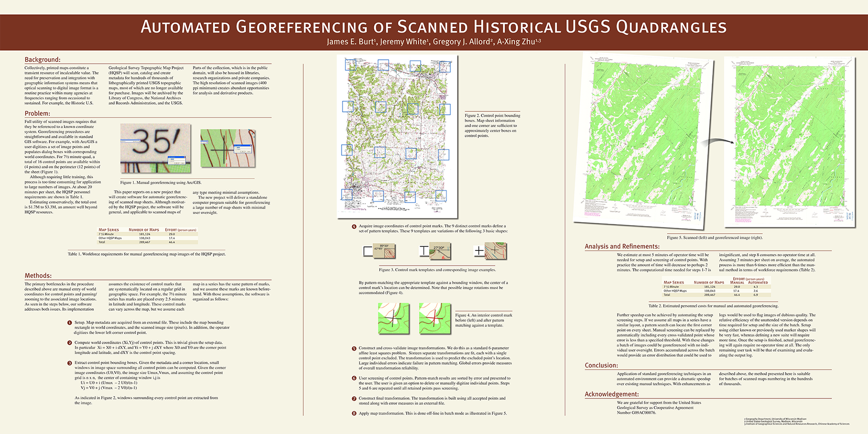Select the "Other HQSP Maps" label in Table 1
Screen dimensions: 868x434
click(110, 238)
